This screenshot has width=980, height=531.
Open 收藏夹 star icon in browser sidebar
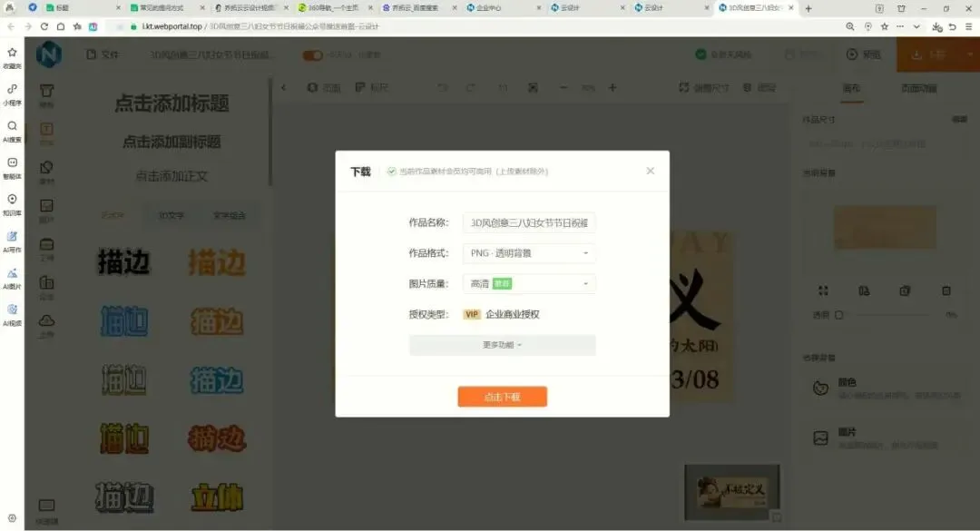[12, 53]
